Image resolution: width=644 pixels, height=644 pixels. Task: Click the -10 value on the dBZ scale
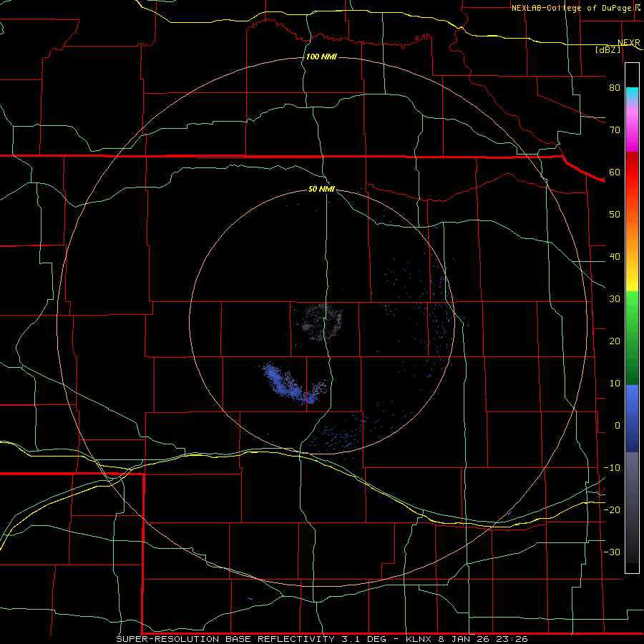(612, 468)
